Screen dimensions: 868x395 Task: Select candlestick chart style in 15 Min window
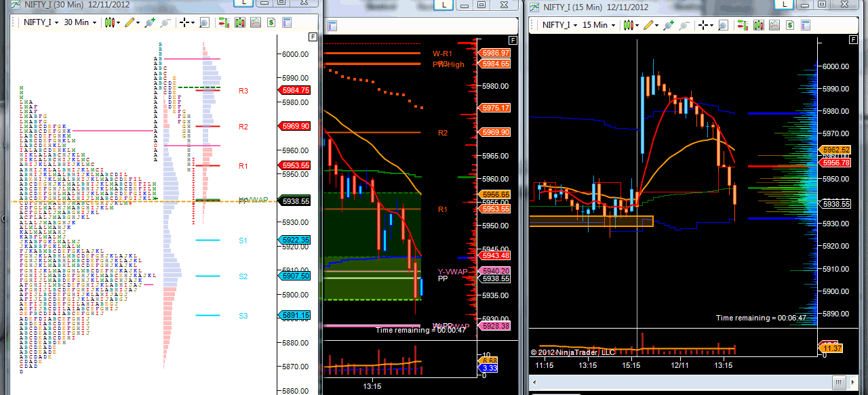click(627, 25)
